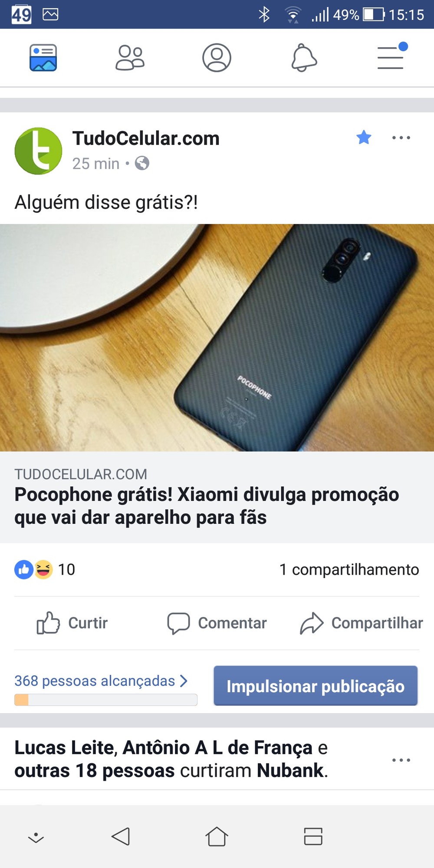The height and width of the screenshot is (868, 434).
Task: Open the 1 compartilhamento shares link
Action: (349, 569)
